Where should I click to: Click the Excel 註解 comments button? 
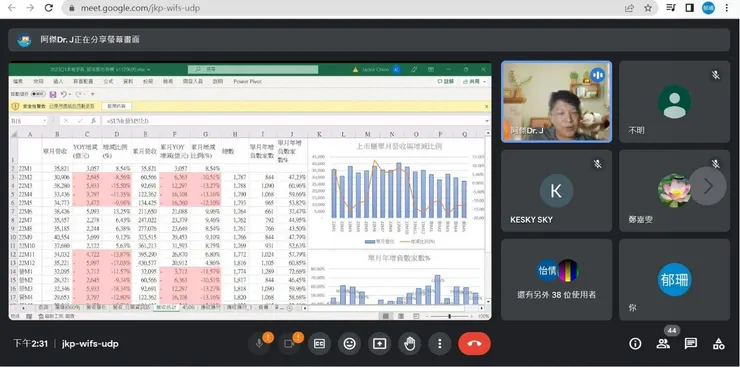coord(446,82)
